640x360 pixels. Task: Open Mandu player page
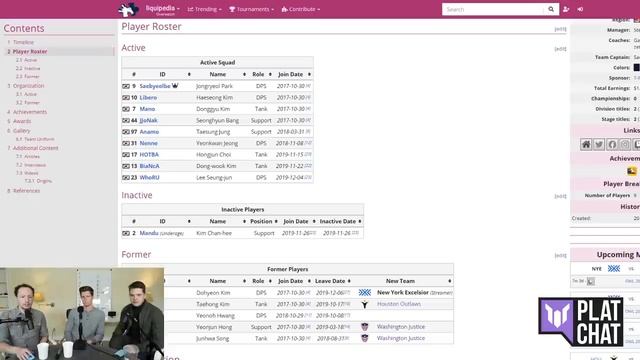[x=149, y=233]
